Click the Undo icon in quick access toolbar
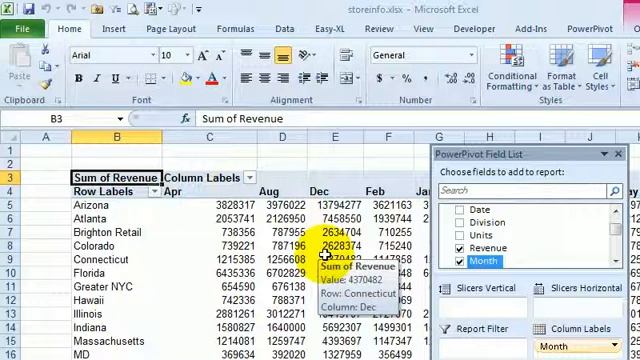Image resolution: width=640 pixels, height=360 pixels. click(x=45, y=9)
